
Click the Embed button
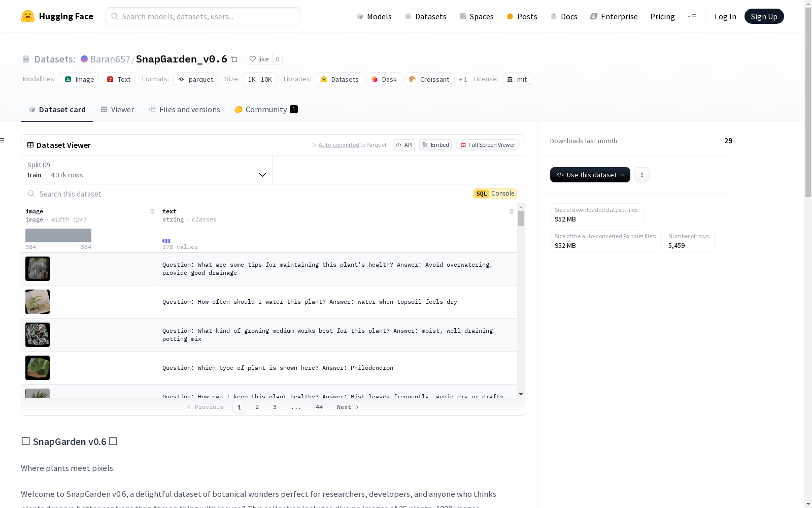(435, 145)
